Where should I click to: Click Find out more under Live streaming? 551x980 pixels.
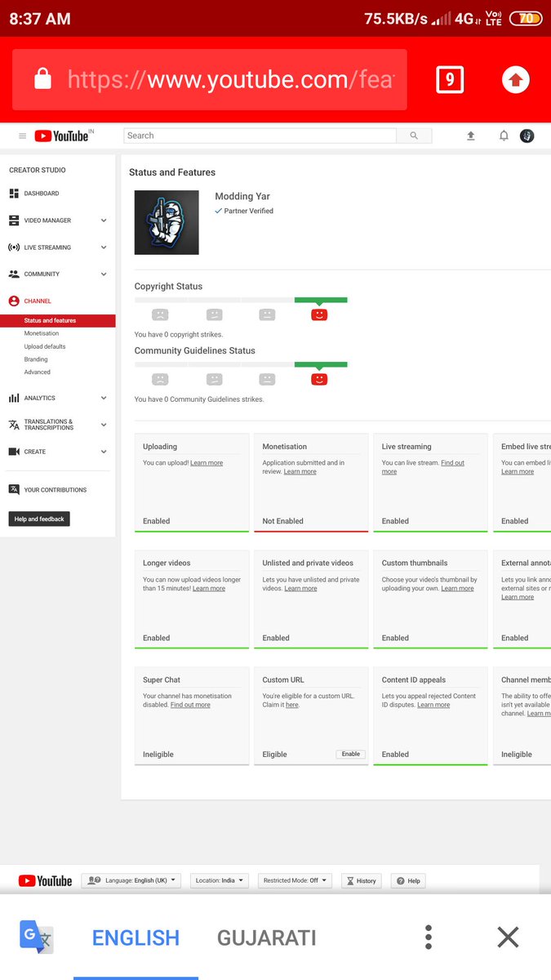422,467
